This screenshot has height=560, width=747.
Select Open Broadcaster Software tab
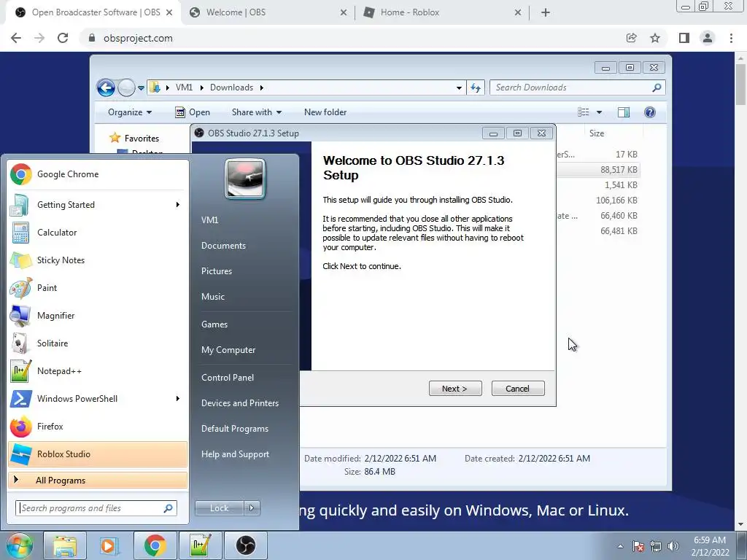click(x=93, y=12)
